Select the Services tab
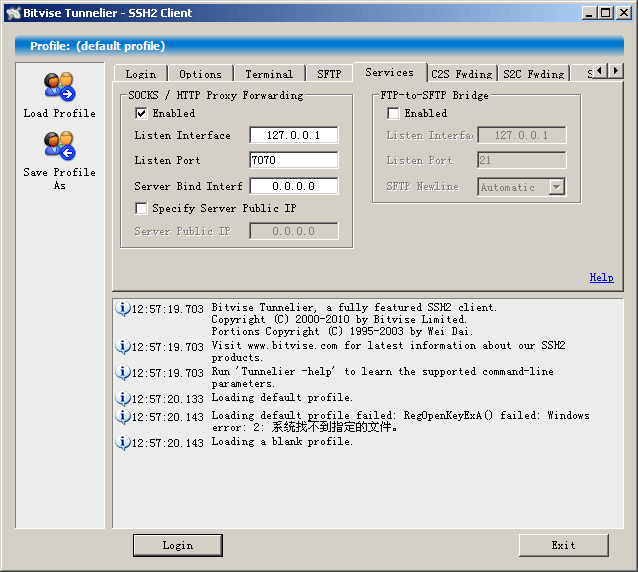Screen dimensions: 638x572 coord(389,72)
